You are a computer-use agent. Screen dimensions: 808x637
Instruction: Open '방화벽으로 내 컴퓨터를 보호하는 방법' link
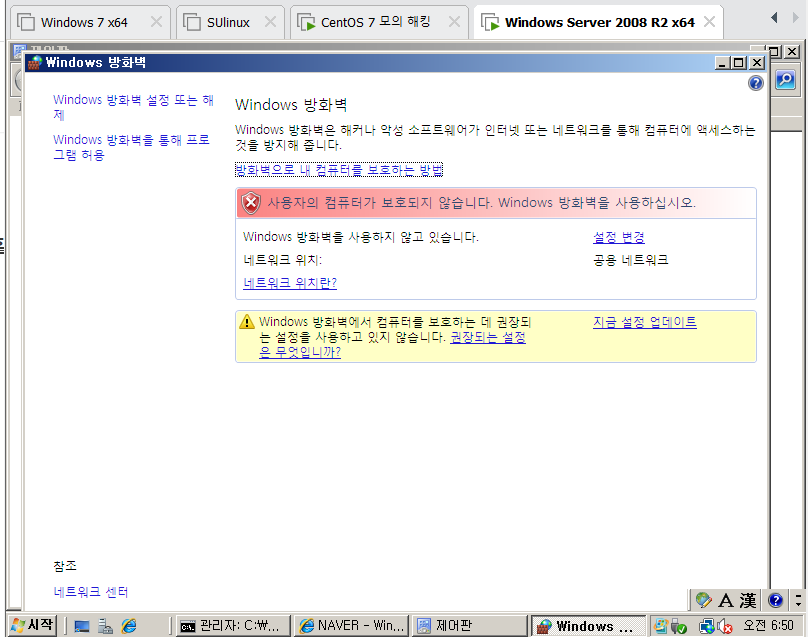click(339, 170)
